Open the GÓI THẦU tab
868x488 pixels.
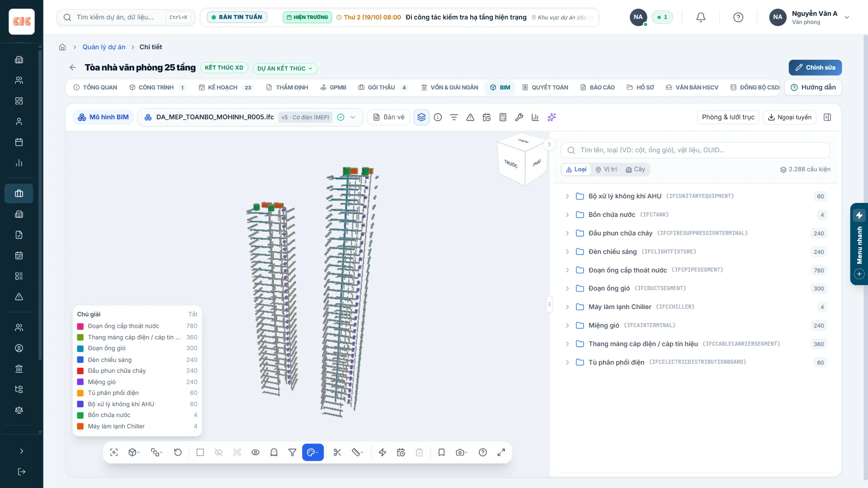coord(382,88)
